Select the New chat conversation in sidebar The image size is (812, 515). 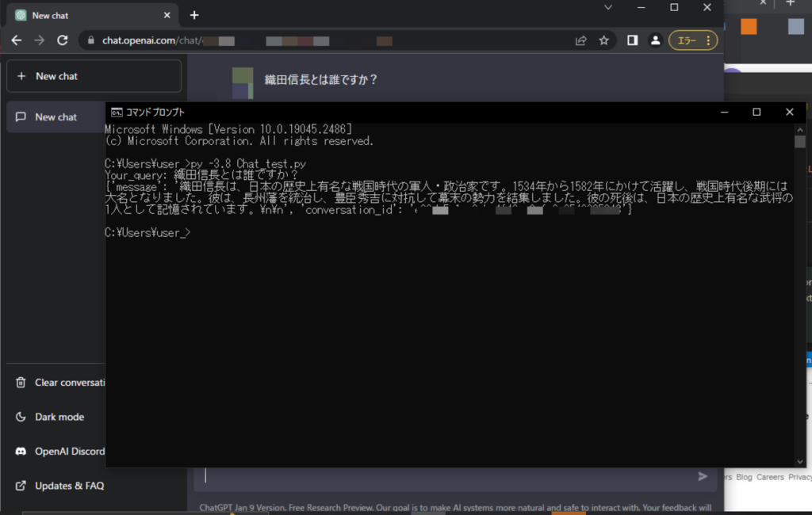[x=56, y=116]
